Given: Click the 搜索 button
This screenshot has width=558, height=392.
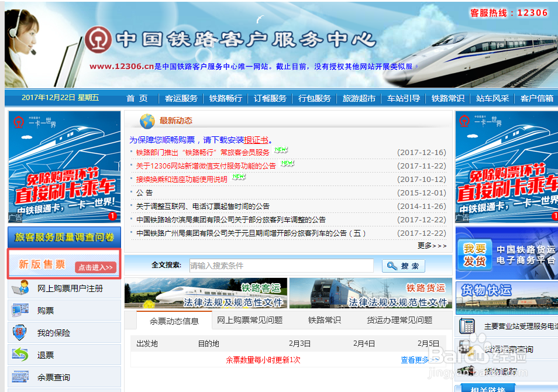Looking at the screenshot, I should (x=404, y=266).
